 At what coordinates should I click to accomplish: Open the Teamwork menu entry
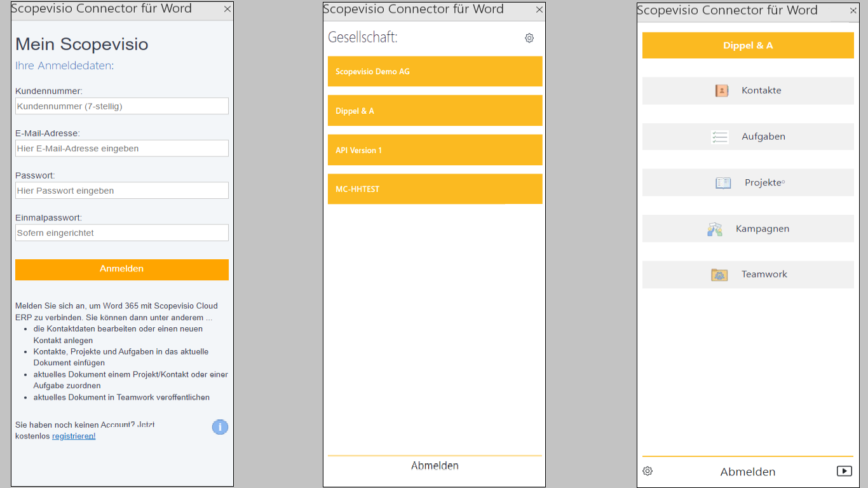point(748,274)
